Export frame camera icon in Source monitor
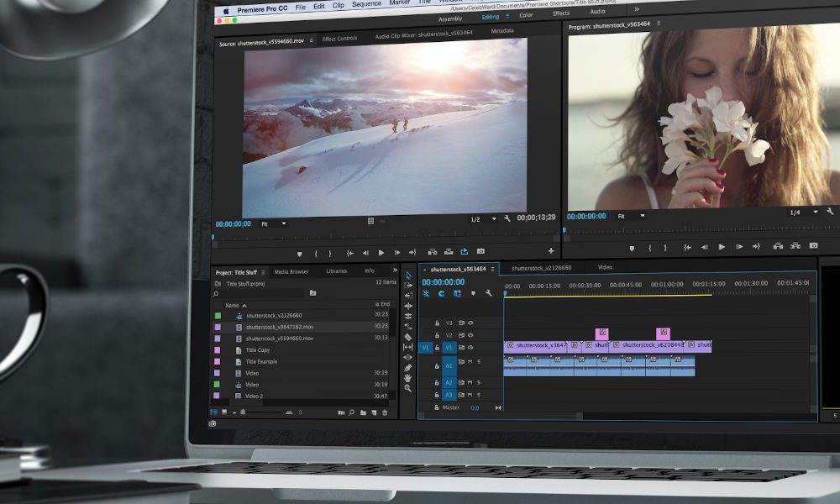The image size is (840, 504). (480, 251)
